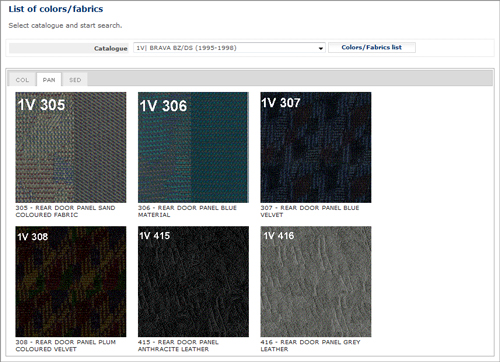This screenshot has height=362, width=500.
Task: Click the 308 Plum Coloured Velvet caption
Action: (66, 346)
